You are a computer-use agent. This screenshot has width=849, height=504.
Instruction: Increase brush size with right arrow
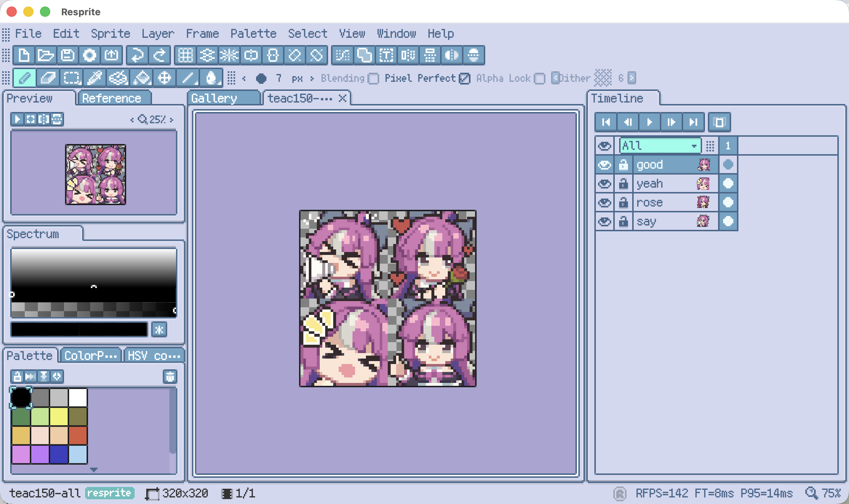pos(312,78)
